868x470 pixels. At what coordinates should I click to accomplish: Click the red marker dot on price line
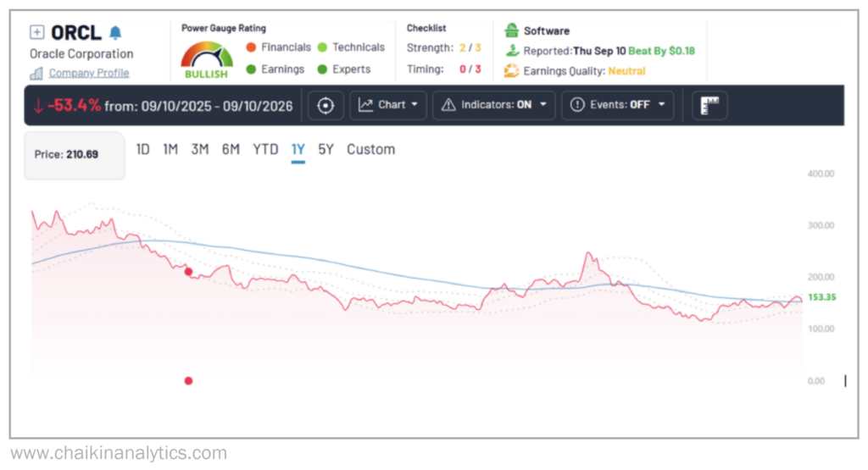point(189,272)
